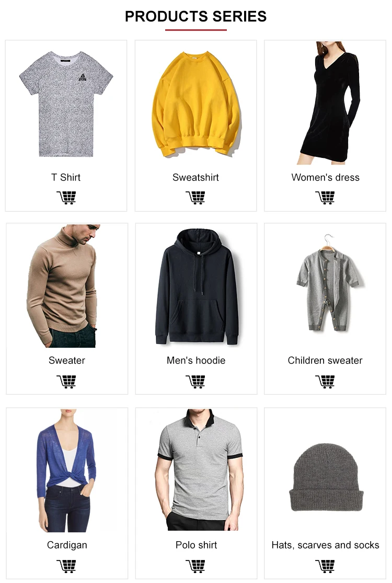Click the cart icon under Children sweater
The width and height of the screenshot is (392, 583).
325,382
